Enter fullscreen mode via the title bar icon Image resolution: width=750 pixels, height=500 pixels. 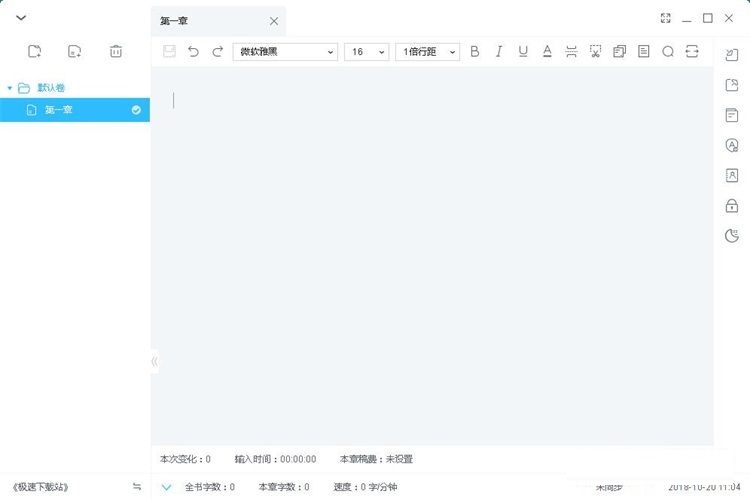click(665, 18)
